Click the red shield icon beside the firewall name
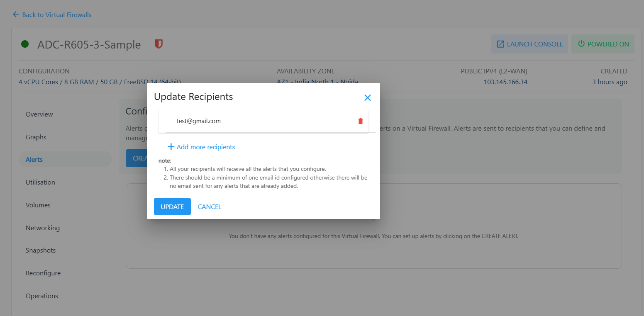Screen dimensions: 644x316 coord(158,44)
